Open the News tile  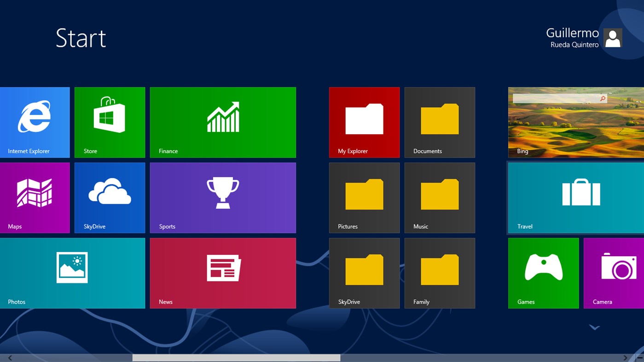223,273
